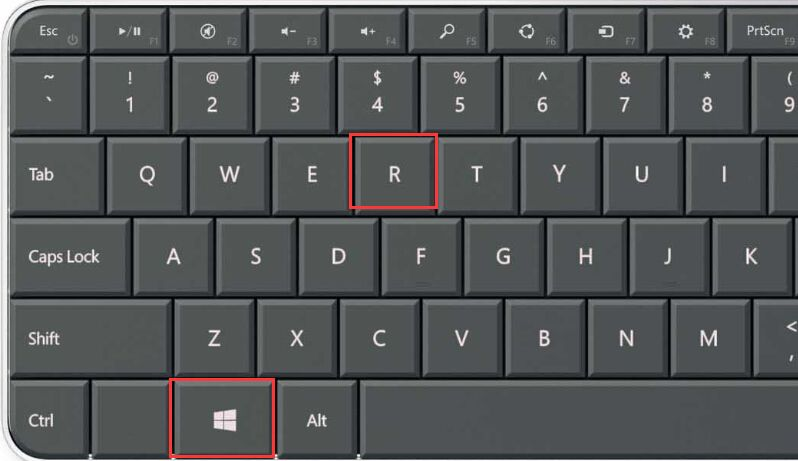Viewport: 798px width, 461px height.
Task: Click the highlighted R key
Action: tap(393, 172)
